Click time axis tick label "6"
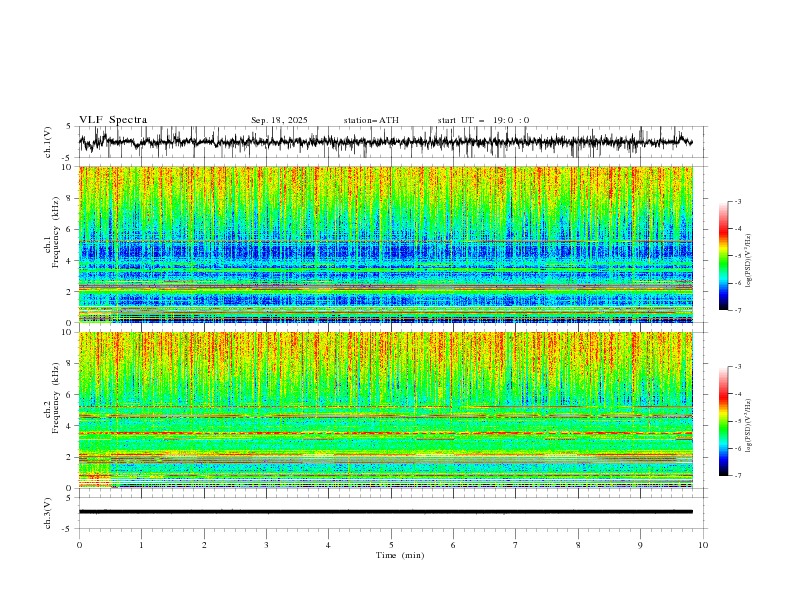The width and height of the screenshot is (792, 612). click(x=453, y=545)
